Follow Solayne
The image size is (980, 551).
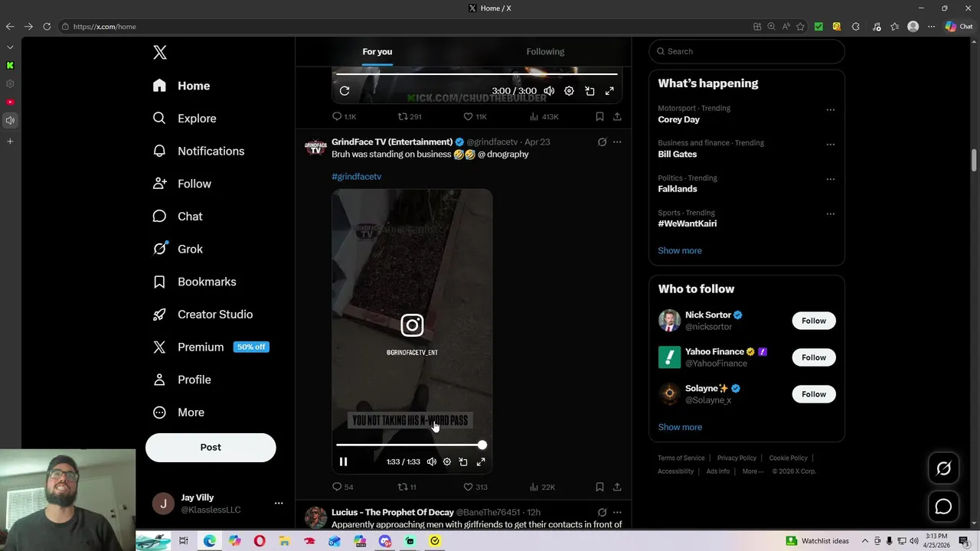814,394
